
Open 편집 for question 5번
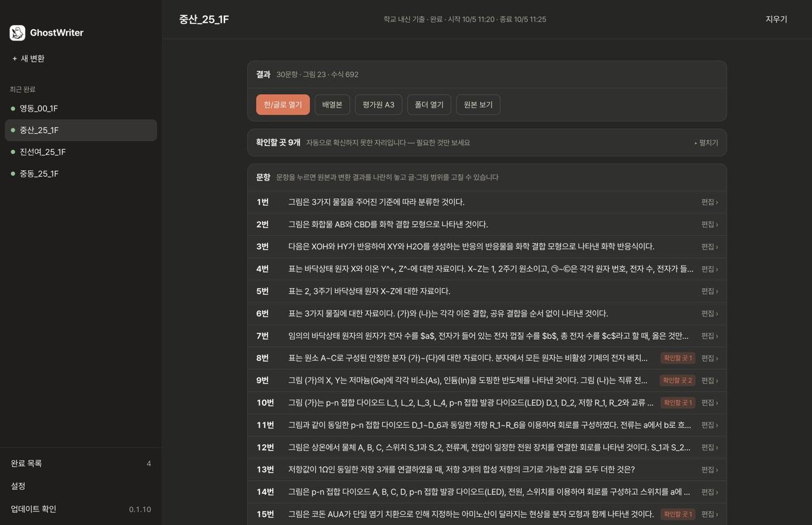[710, 291]
